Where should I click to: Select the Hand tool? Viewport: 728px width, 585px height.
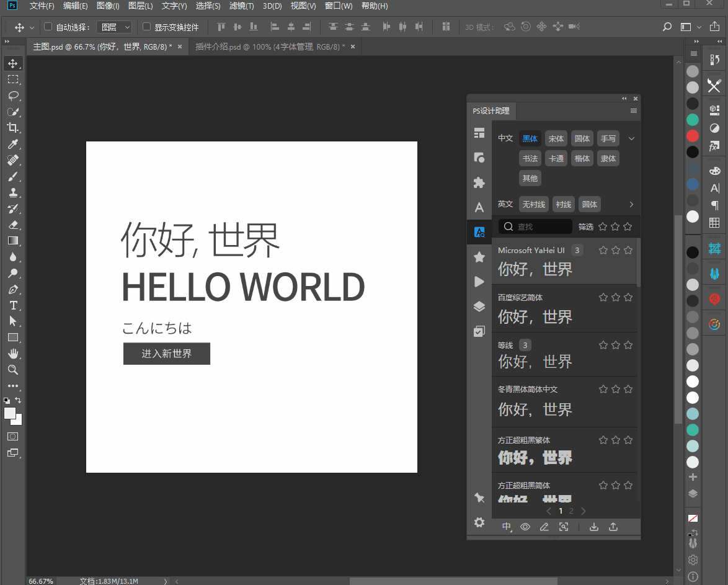point(13,354)
